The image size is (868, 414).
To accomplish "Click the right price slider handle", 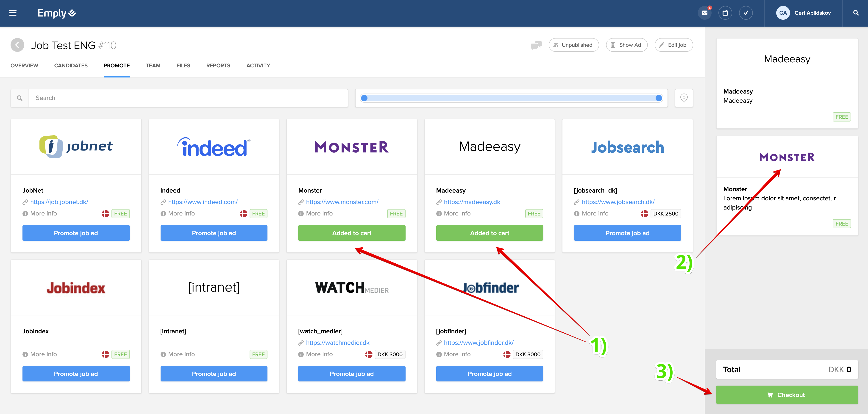I will [x=658, y=98].
